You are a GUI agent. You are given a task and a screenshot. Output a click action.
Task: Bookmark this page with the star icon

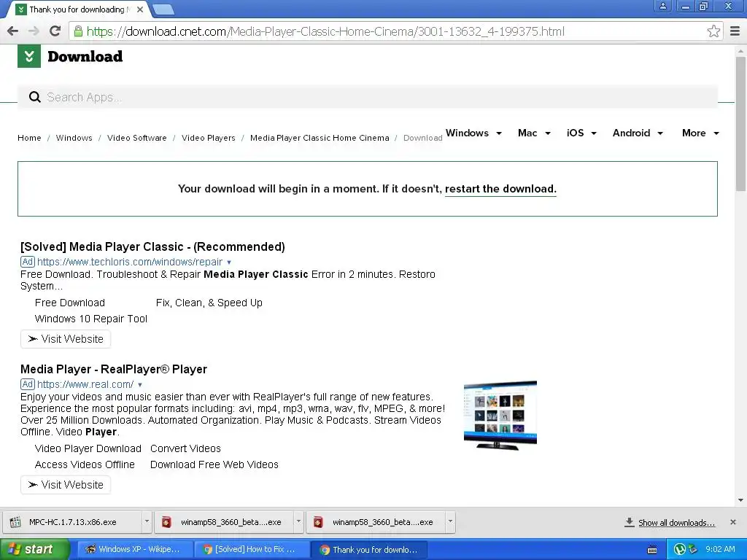pyautogui.click(x=713, y=31)
